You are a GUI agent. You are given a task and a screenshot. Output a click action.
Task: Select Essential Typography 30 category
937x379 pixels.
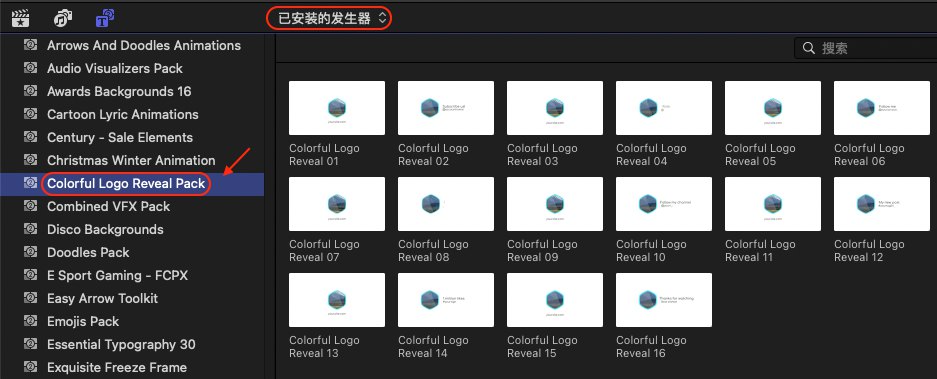[121, 344]
